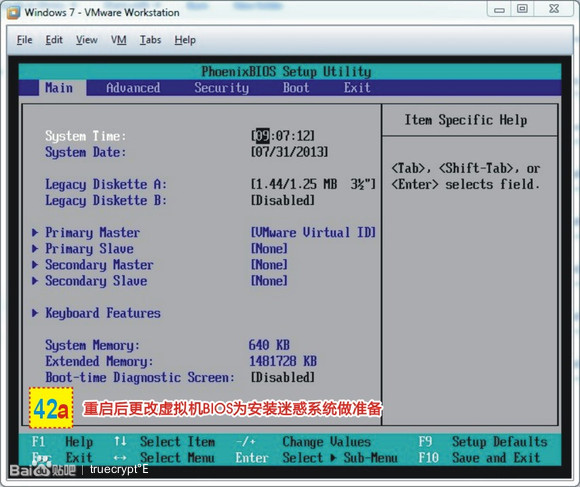Open the Edit menu
The image size is (580, 487).
(x=54, y=40)
